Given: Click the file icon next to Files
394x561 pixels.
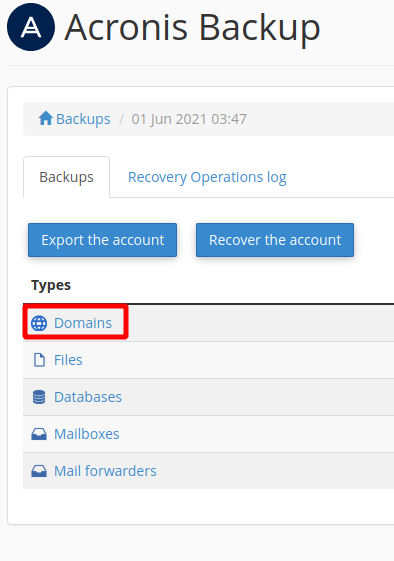Looking at the screenshot, I should [x=39, y=360].
